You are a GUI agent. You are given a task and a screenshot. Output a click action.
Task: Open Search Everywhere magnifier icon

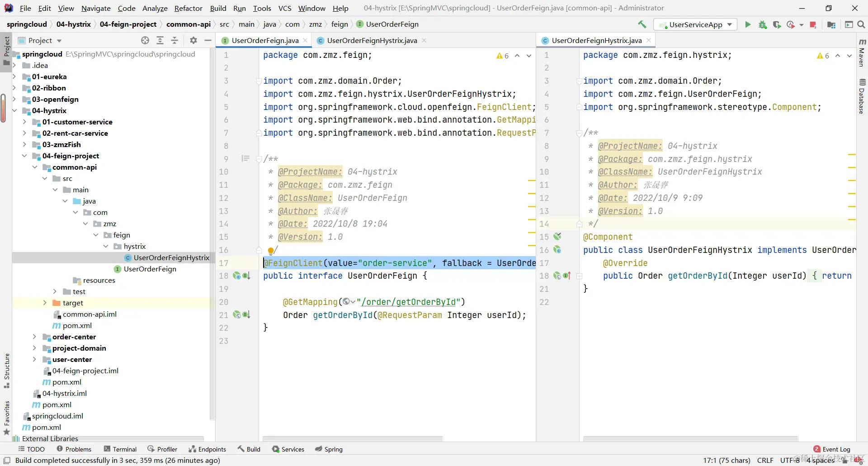861,24
